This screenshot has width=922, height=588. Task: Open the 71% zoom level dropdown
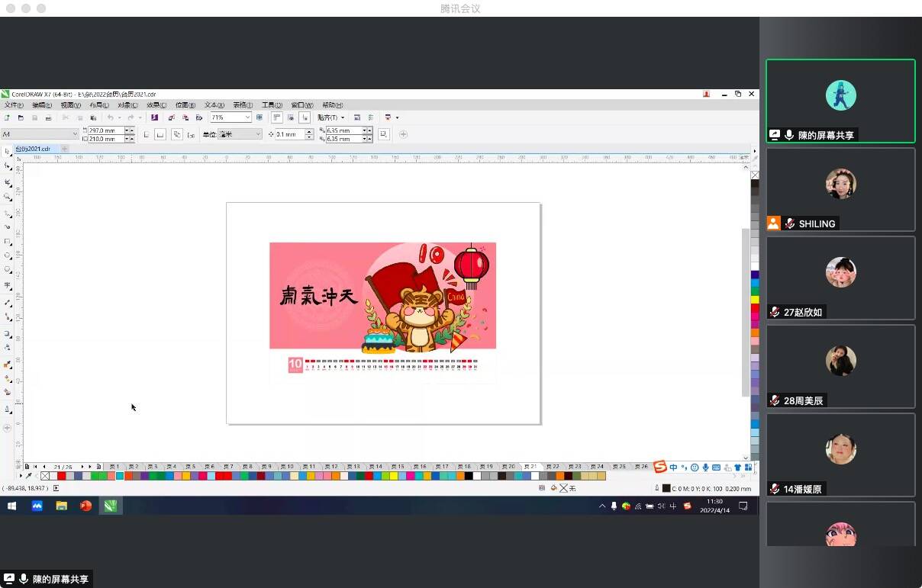pyautogui.click(x=247, y=117)
